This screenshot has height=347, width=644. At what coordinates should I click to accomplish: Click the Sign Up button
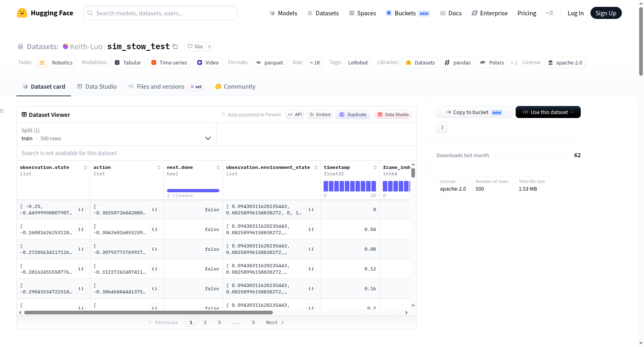[606, 13]
